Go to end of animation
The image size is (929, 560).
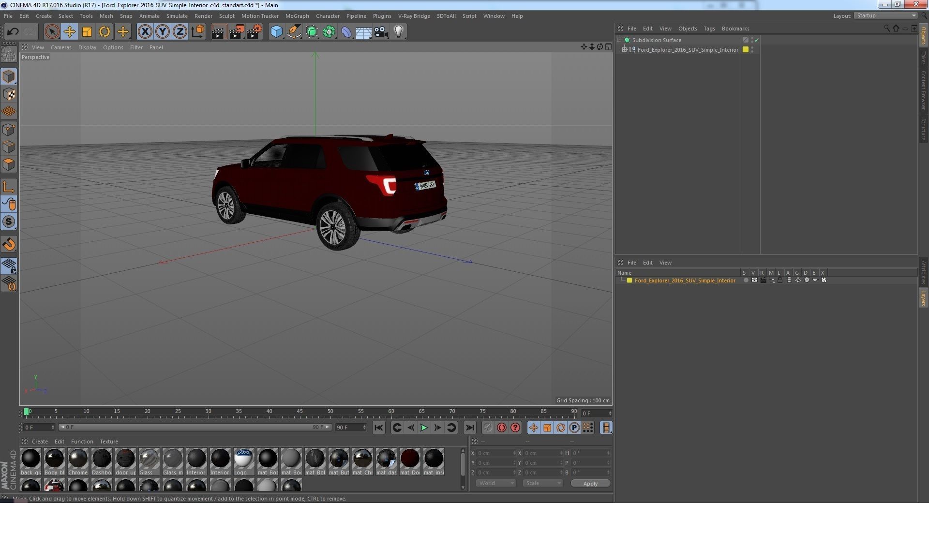click(469, 427)
